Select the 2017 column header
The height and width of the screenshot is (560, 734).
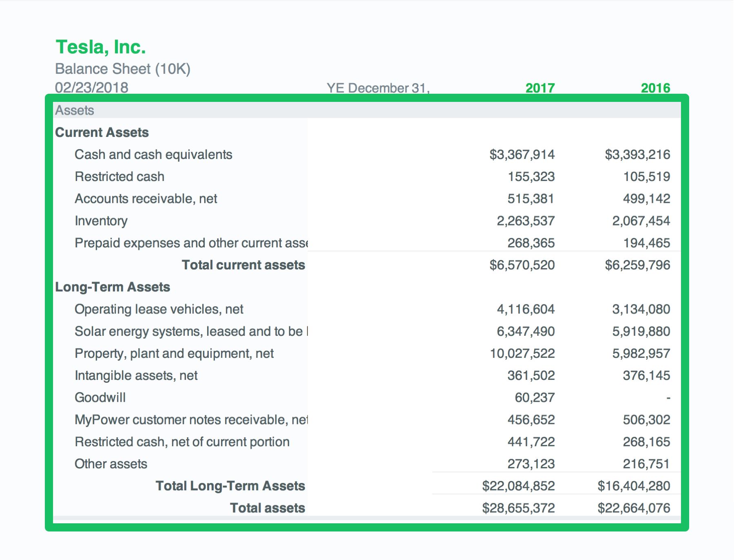539,88
